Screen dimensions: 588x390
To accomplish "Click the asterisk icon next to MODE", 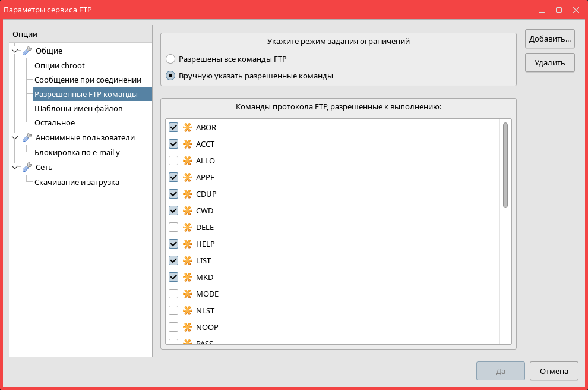I will click(188, 294).
